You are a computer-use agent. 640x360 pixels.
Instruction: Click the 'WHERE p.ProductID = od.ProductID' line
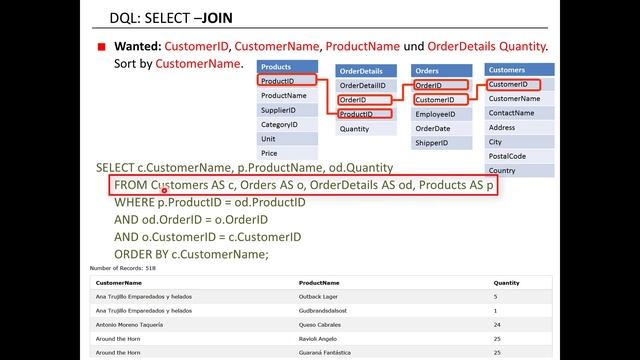209,202
